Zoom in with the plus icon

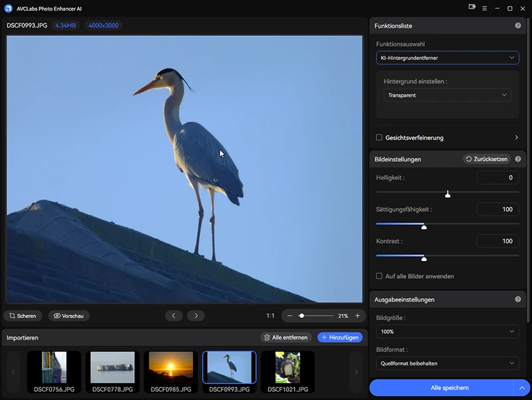[357, 316]
